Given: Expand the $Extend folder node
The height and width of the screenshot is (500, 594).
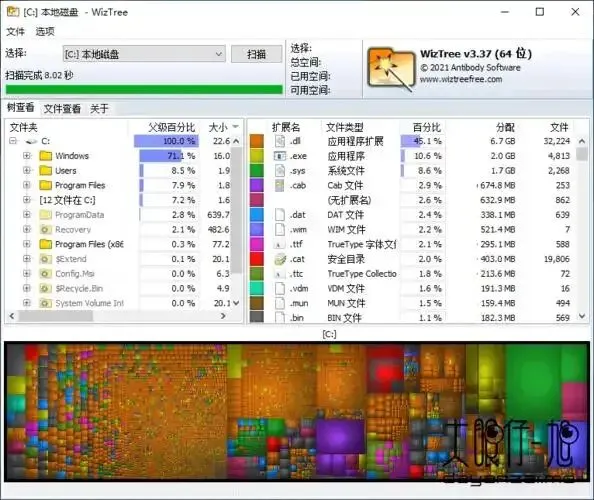Looking at the screenshot, I should click(27, 259).
